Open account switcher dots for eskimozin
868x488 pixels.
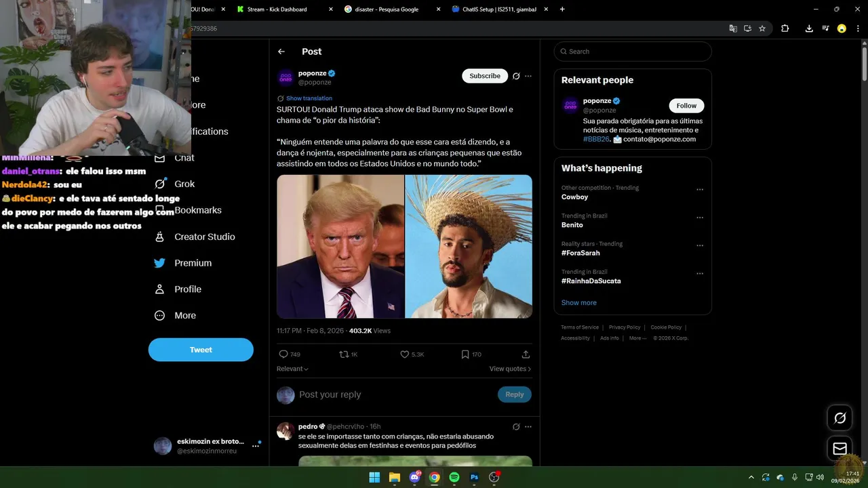click(x=256, y=445)
